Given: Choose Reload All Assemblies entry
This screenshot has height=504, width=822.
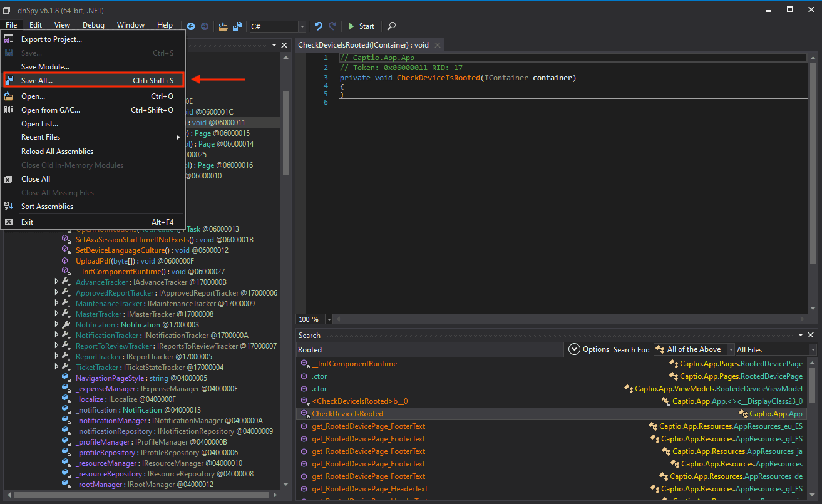Looking at the screenshot, I should [x=93, y=152].
